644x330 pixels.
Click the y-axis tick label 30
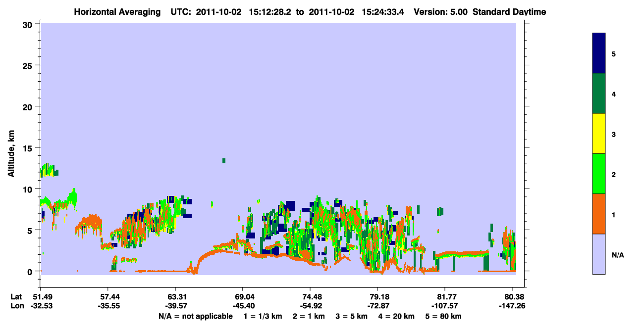coord(28,24)
